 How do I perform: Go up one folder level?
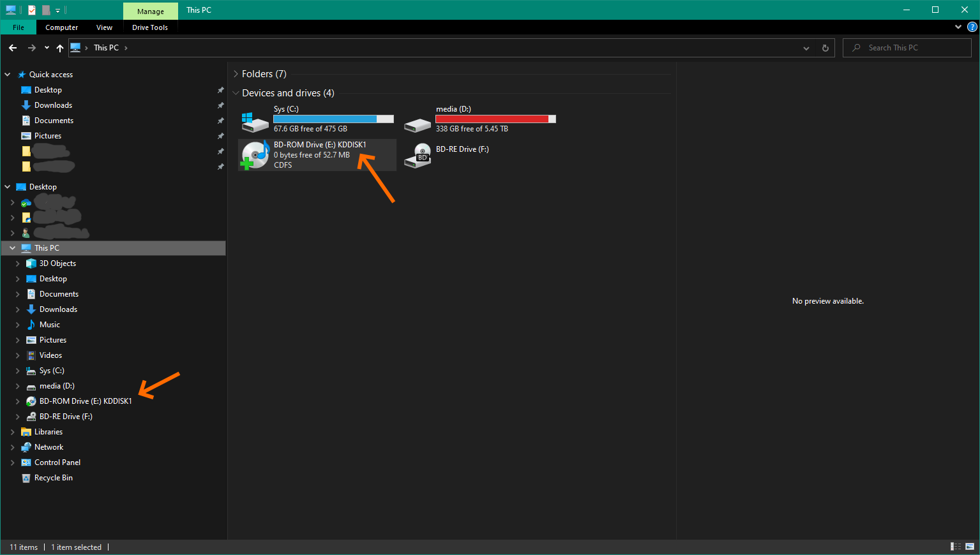click(60, 48)
